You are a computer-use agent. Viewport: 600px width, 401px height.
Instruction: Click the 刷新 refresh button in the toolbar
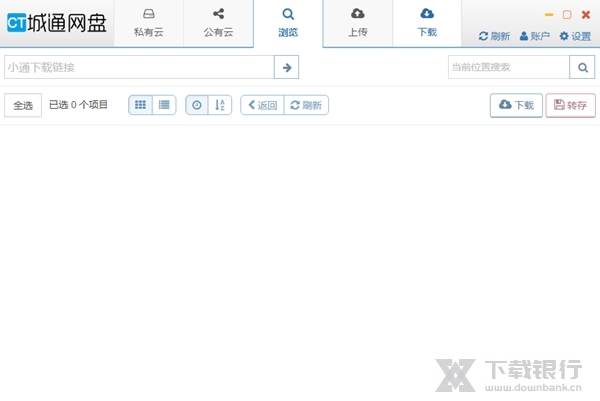(306, 105)
